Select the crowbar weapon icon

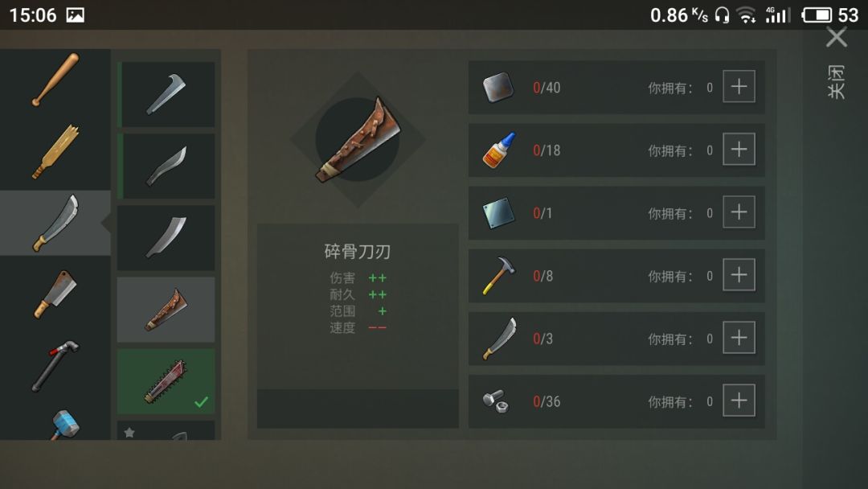(55, 366)
